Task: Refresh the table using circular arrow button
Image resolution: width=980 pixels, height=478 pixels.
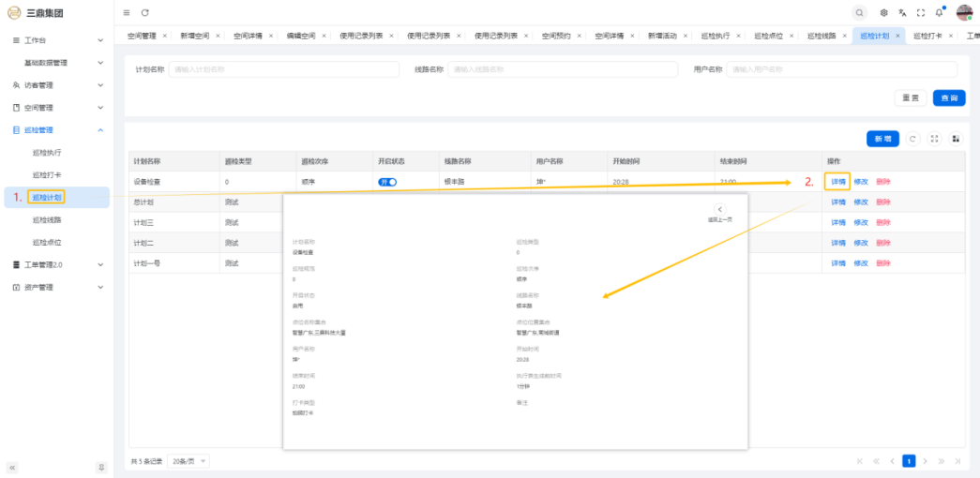Action: tap(913, 139)
